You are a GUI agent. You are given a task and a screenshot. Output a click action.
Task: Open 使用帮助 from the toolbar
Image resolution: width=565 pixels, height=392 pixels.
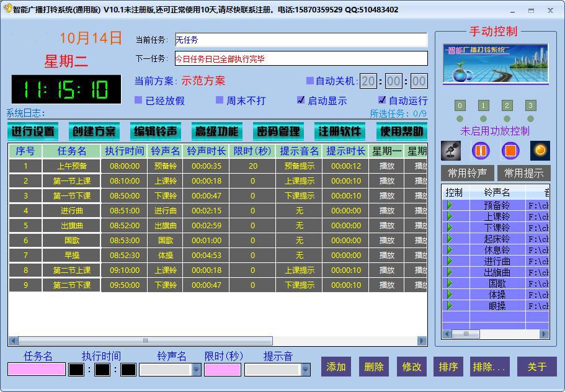click(402, 131)
